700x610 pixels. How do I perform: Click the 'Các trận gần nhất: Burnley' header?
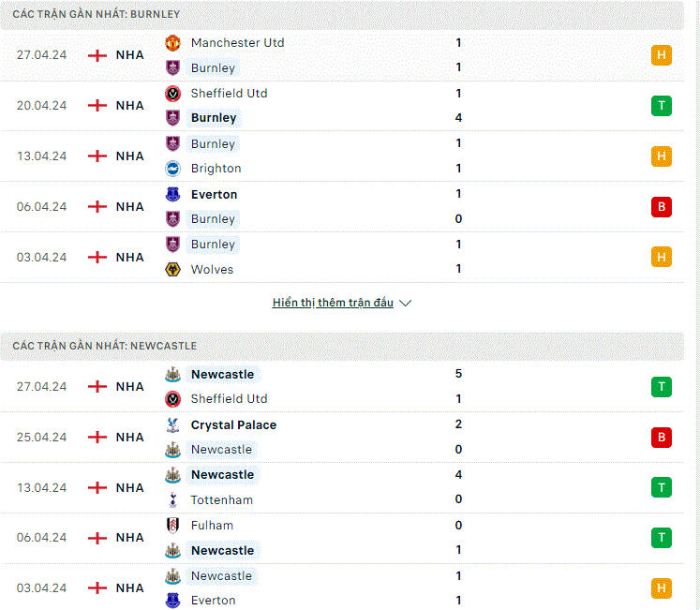96,14
